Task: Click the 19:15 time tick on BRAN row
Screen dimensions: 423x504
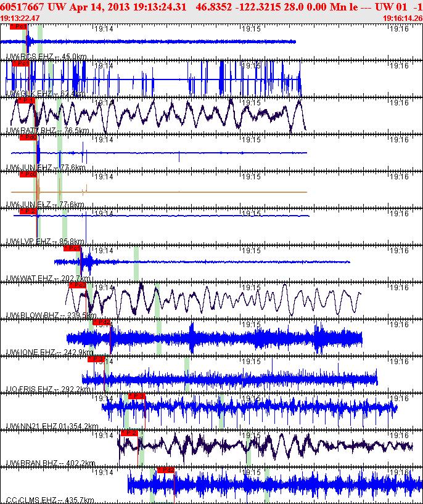Action: 251,435
